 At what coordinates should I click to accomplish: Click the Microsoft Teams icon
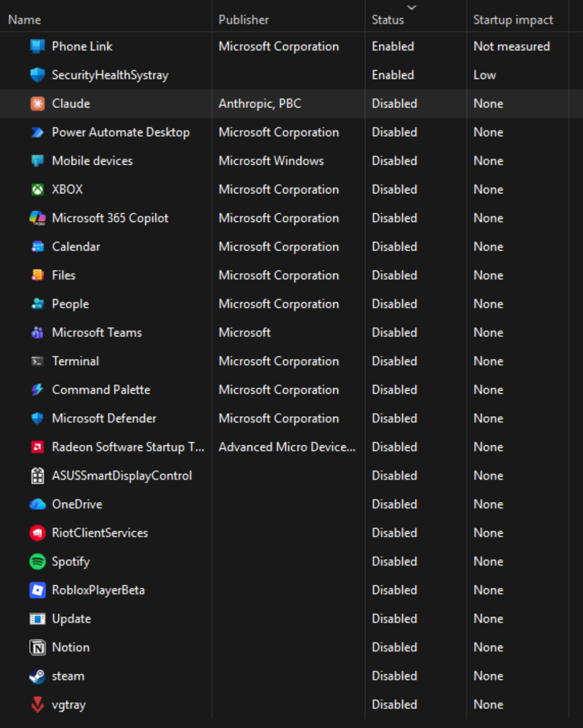[38, 333]
